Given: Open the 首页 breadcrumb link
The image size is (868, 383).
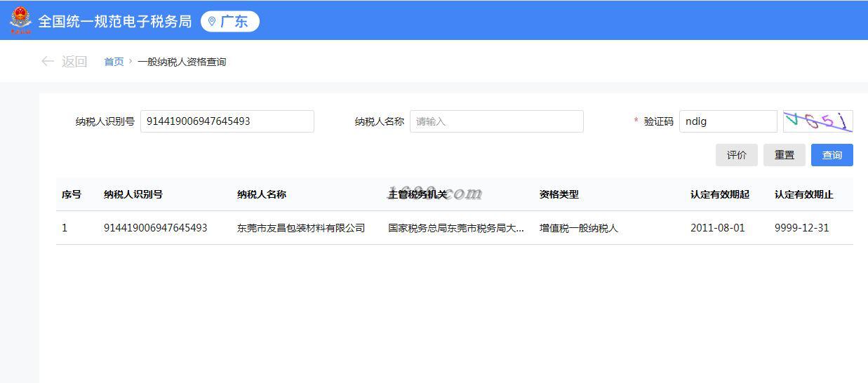Looking at the screenshot, I should (114, 62).
